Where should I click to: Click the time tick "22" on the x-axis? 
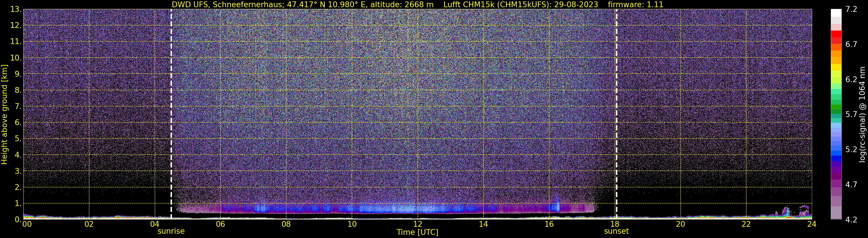click(746, 224)
